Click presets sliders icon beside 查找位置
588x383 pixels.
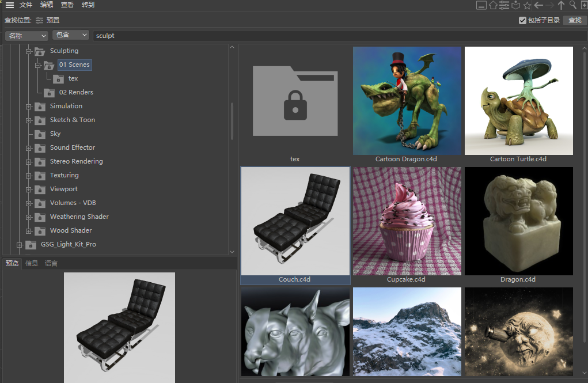click(x=39, y=20)
